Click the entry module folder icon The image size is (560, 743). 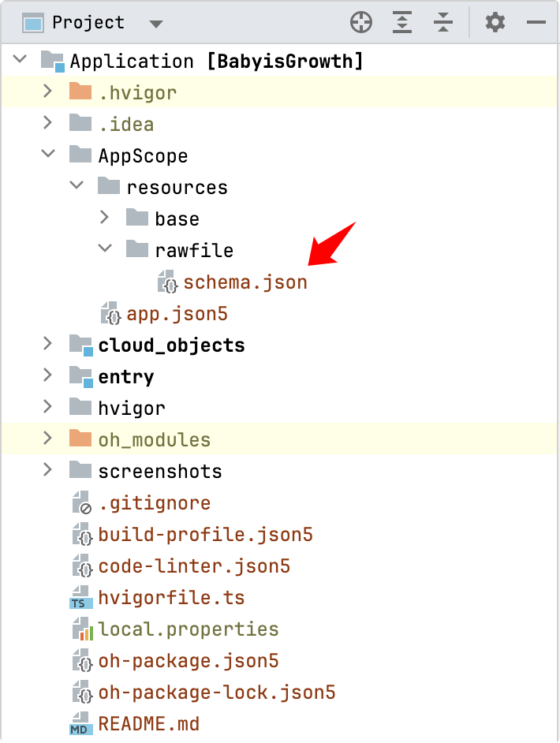tap(81, 376)
